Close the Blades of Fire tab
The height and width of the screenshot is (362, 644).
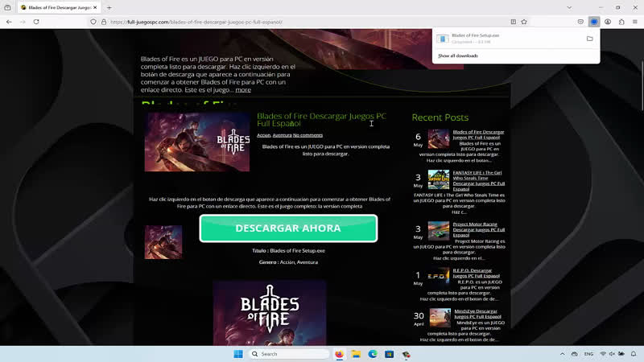click(x=95, y=7)
